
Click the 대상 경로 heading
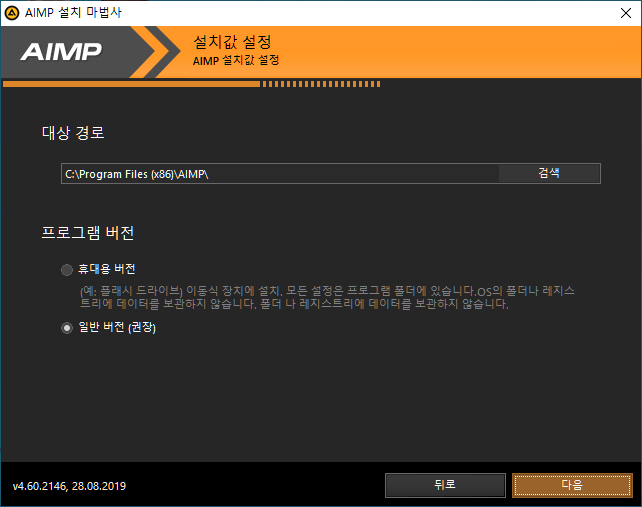click(73, 133)
